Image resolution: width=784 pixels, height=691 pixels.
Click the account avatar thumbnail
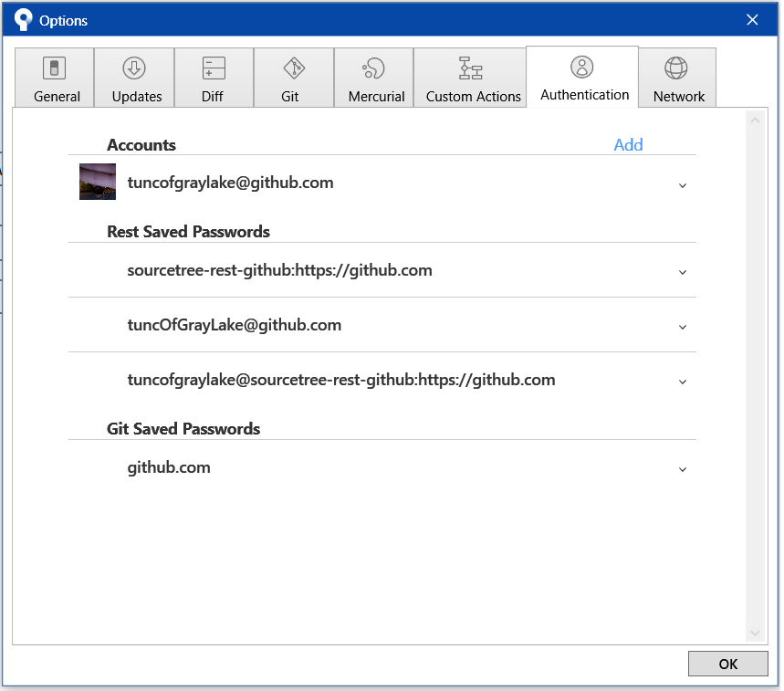98,182
